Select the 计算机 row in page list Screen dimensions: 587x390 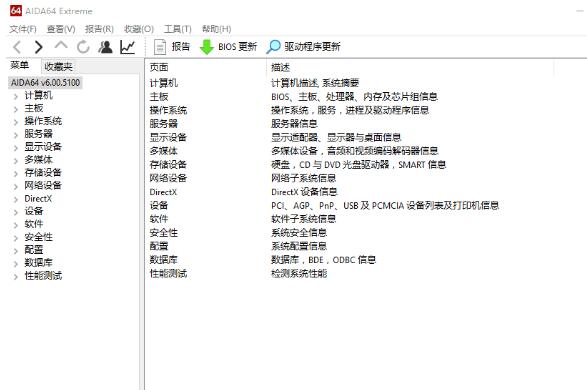[164, 83]
